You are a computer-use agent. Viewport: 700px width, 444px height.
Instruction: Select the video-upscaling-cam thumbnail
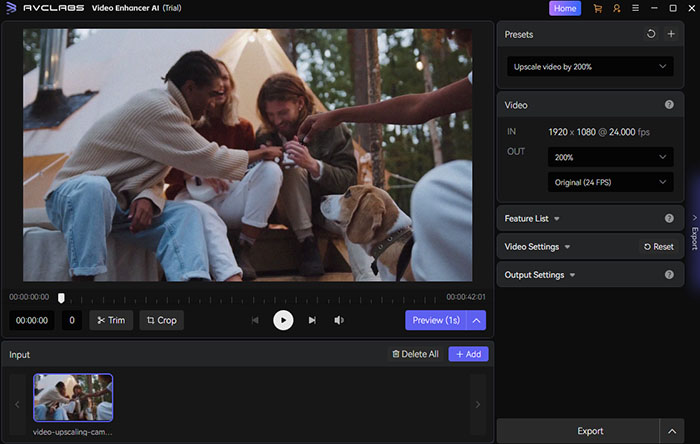(73, 398)
